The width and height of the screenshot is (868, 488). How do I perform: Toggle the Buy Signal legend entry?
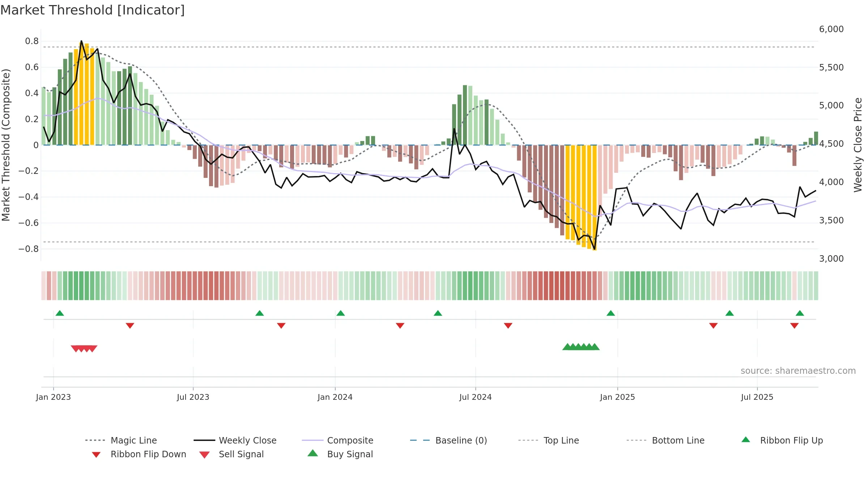[340, 454]
